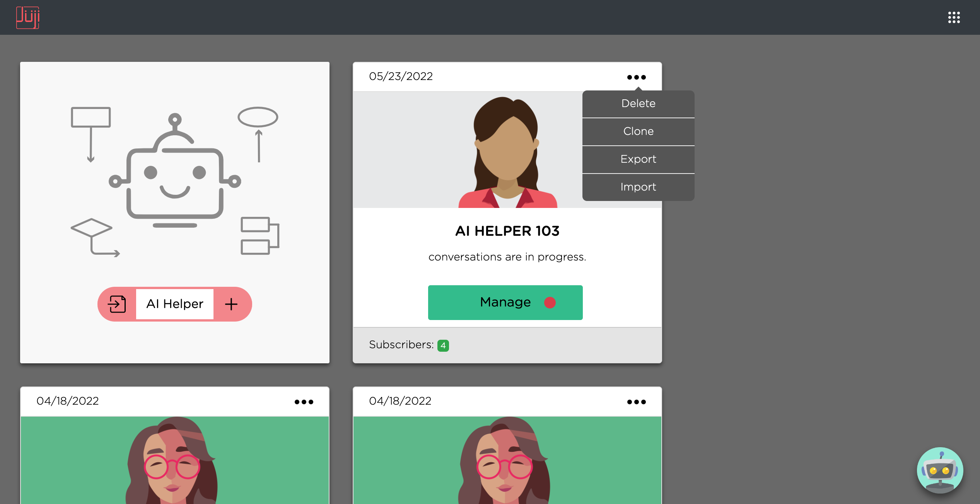The height and width of the screenshot is (504, 980).
Task: Collapse the three-dot menu on the 05/23/2022 card
Action: [x=636, y=77]
